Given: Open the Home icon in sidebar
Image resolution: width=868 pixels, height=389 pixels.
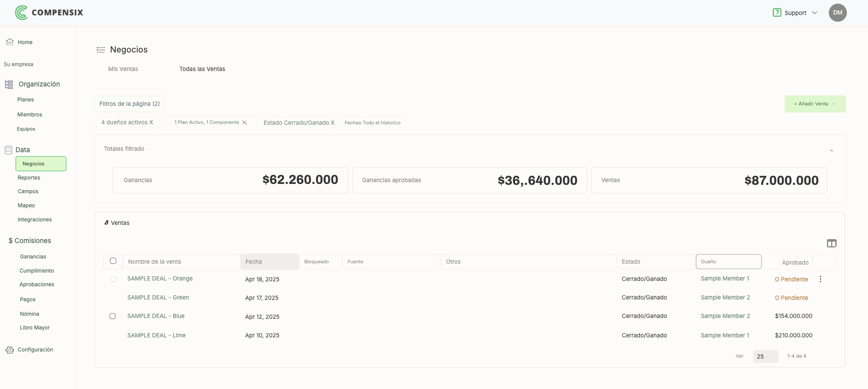Looking at the screenshot, I should pyautogui.click(x=10, y=42).
